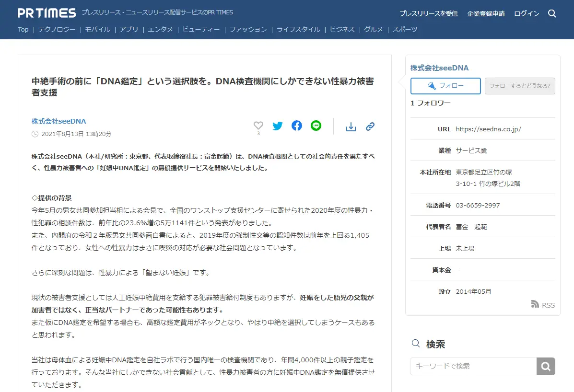The width and height of the screenshot is (574, 392).
Task: Click the 上場 value 未上場
Action: (x=465, y=249)
